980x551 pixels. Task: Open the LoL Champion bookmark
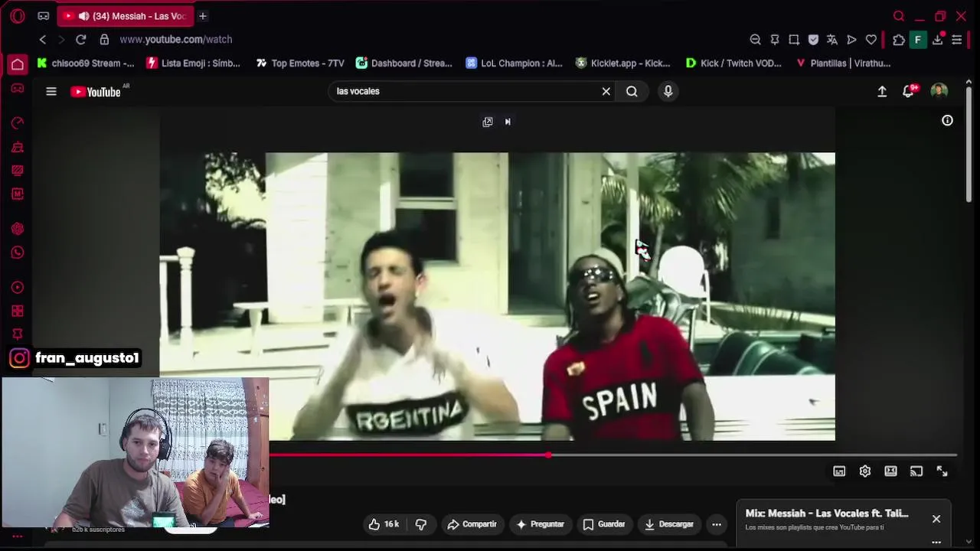tap(514, 64)
